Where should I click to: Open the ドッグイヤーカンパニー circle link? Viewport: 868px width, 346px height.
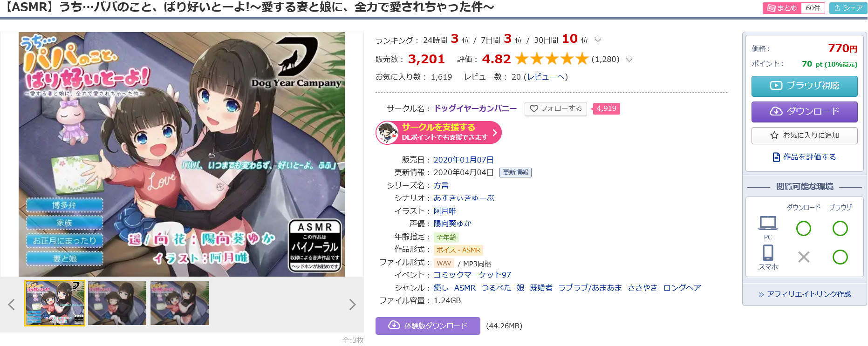475,109
